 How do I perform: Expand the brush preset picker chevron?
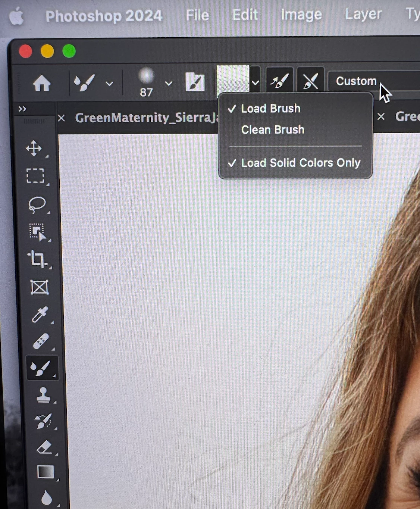pyautogui.click(x=169, y=83)
